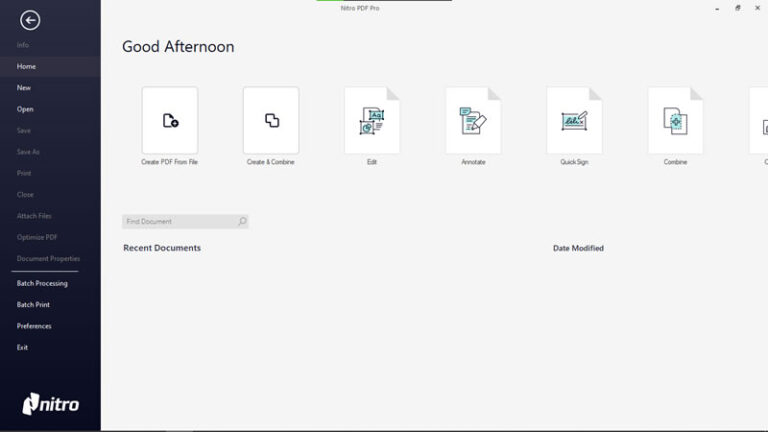Screen dimensions: 768x432
Task: Click the Recent Documents column header
Action: (x=162, y=248)
